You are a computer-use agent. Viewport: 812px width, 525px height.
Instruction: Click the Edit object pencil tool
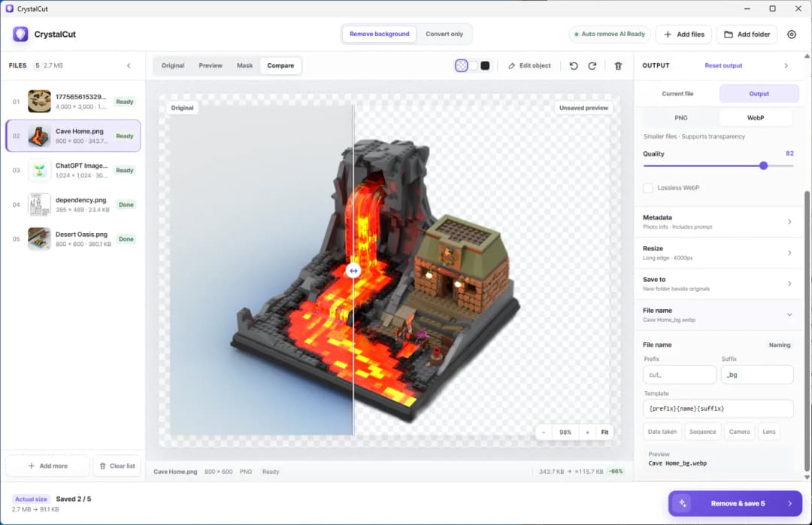529,65
